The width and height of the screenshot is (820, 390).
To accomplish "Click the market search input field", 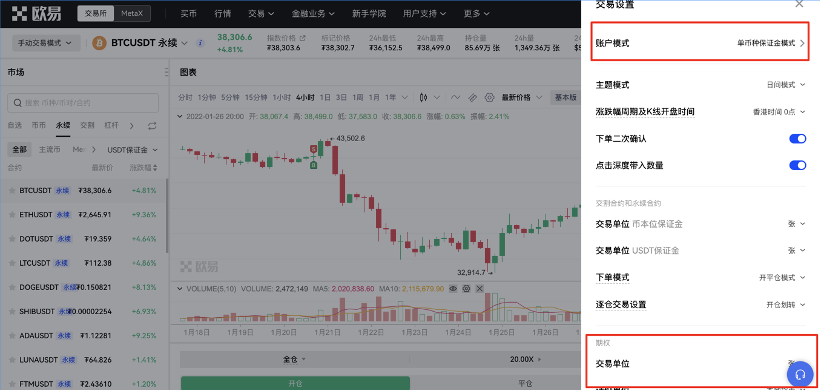I will click(83, 103).
